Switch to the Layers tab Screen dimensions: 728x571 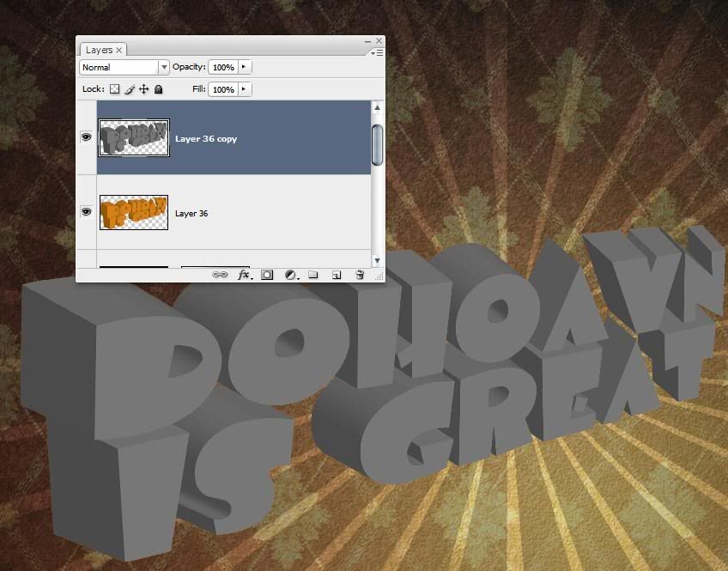click(99, 50)
